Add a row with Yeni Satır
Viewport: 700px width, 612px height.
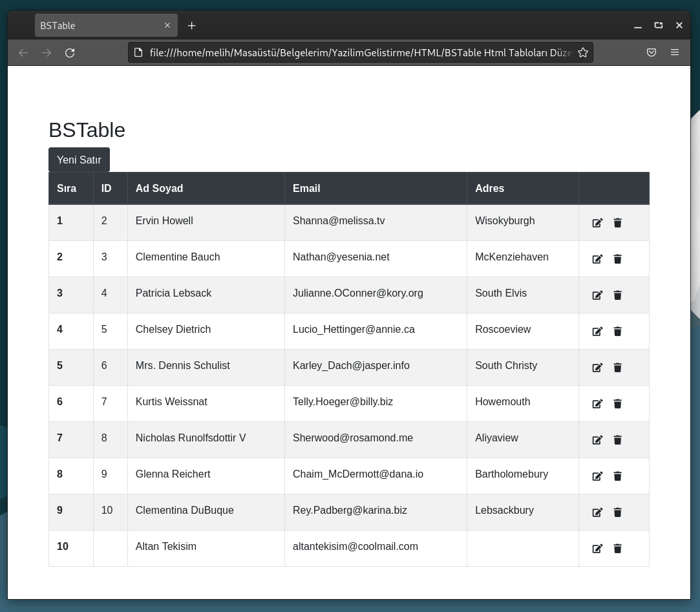click(79, 160)
